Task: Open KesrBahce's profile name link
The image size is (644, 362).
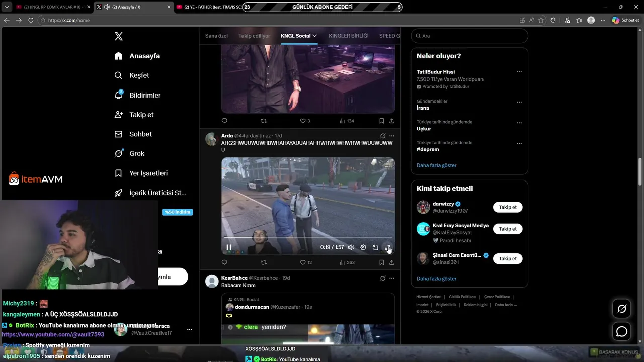Action: tap(234, 278)
